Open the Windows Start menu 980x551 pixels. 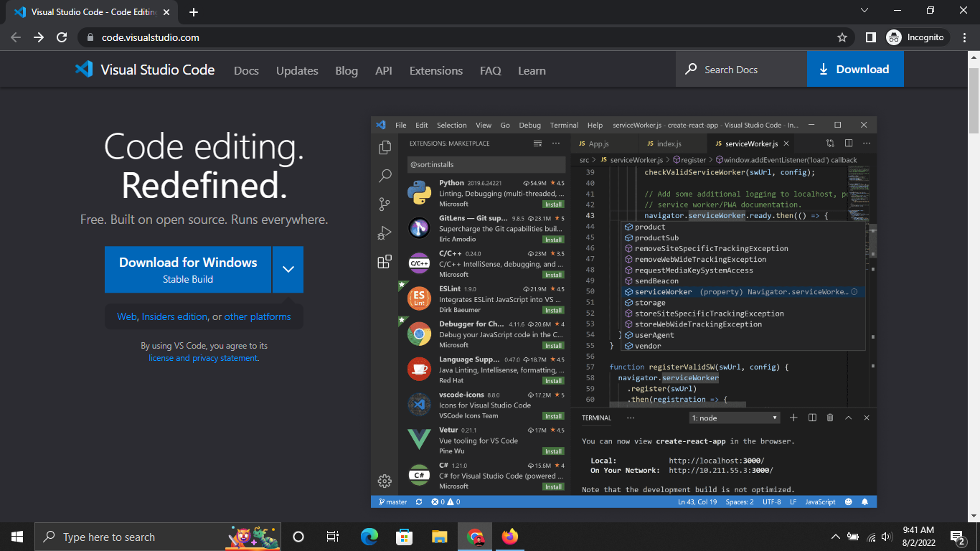(x=17, y=537)
